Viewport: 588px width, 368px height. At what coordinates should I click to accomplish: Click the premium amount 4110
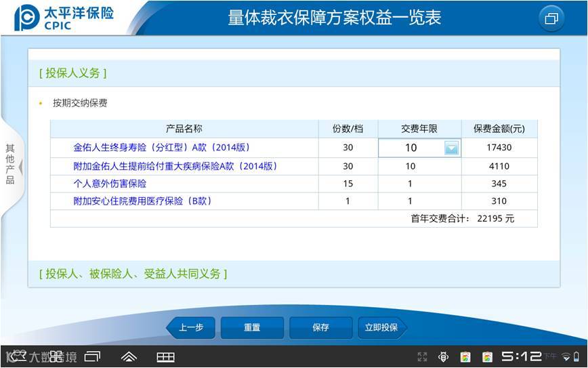click(x=499, y=166)
